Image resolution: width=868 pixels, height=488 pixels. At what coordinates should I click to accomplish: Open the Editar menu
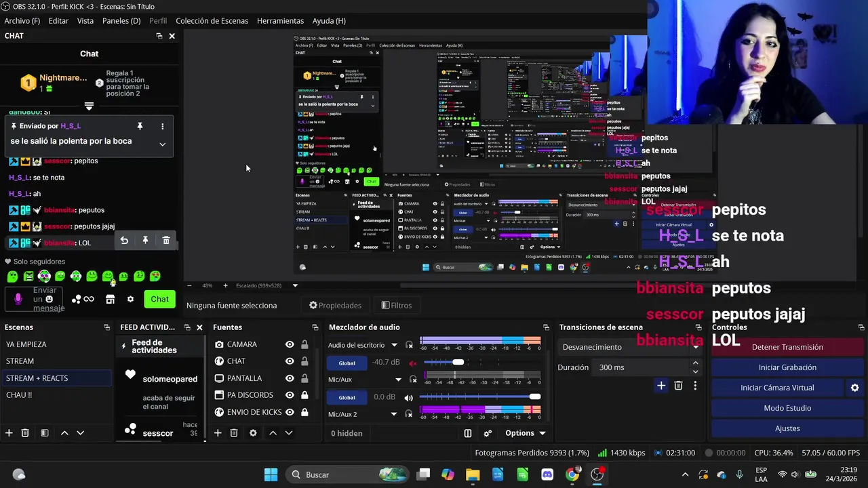pos(58,21)
